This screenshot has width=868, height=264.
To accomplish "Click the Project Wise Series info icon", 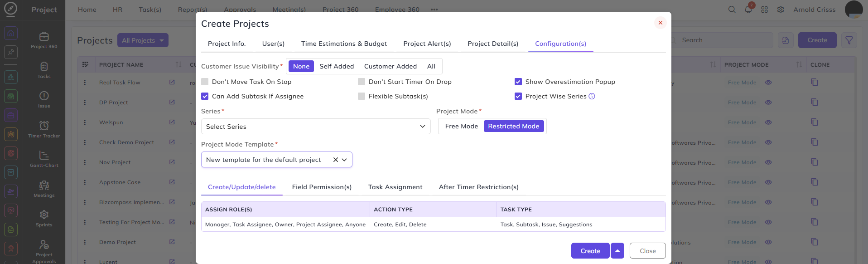I will click(592, 96).
